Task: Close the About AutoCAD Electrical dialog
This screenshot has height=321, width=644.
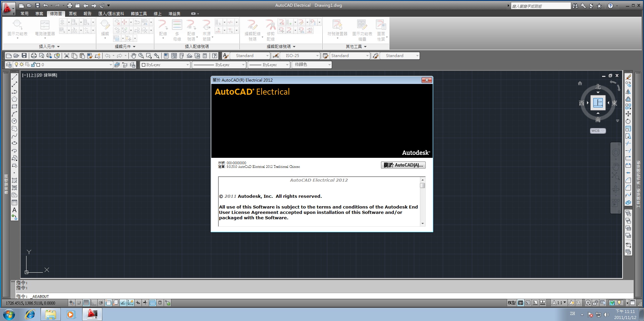Action: pos(426,80)
